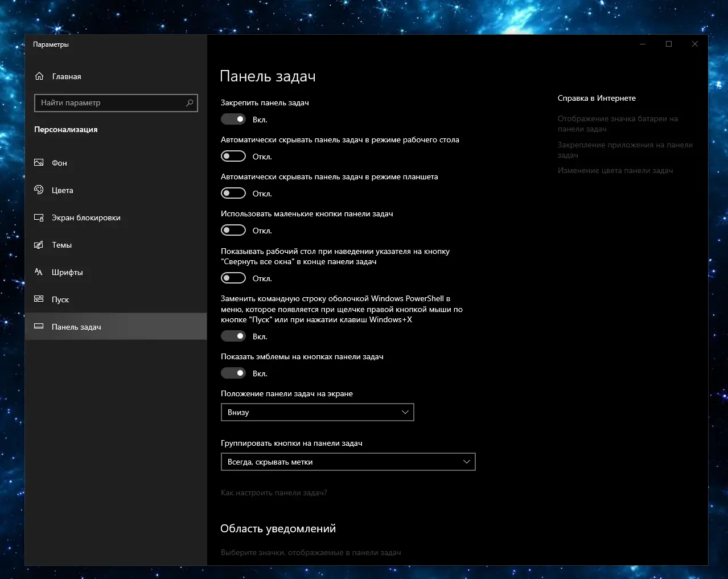Click the magnifier icon in search box

(x=190, y=103)
